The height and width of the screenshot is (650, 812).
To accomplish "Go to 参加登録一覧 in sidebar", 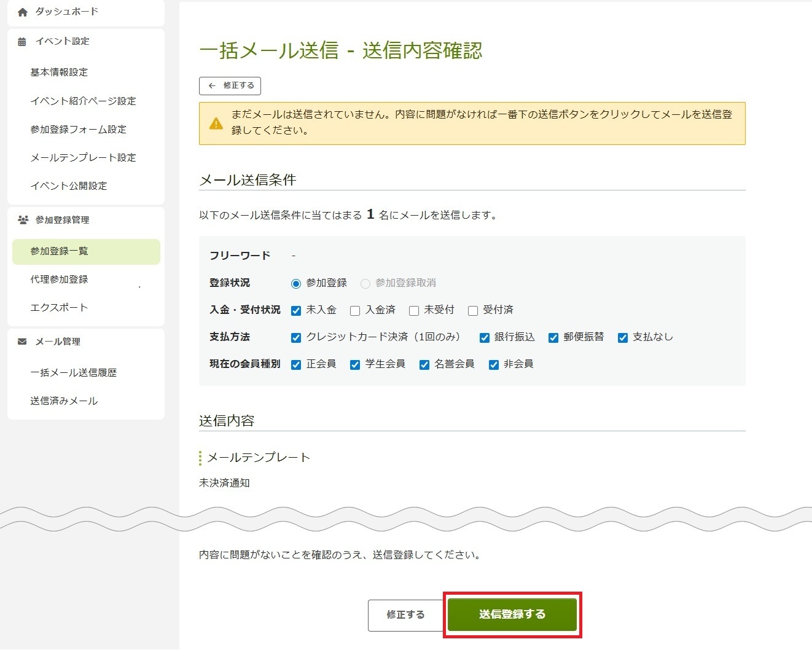I will coord(59,251).
